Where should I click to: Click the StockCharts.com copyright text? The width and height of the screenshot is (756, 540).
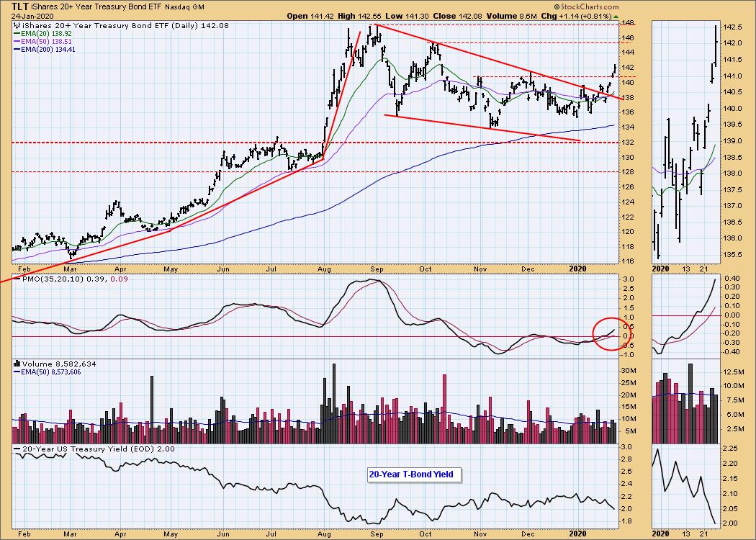[586, 6]
